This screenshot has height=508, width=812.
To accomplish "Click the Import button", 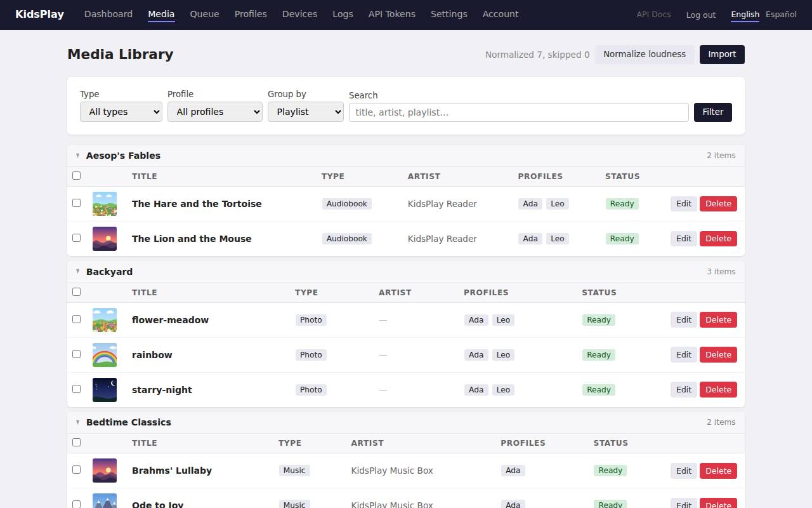I will pyautogui.click(x=722, y=55).
